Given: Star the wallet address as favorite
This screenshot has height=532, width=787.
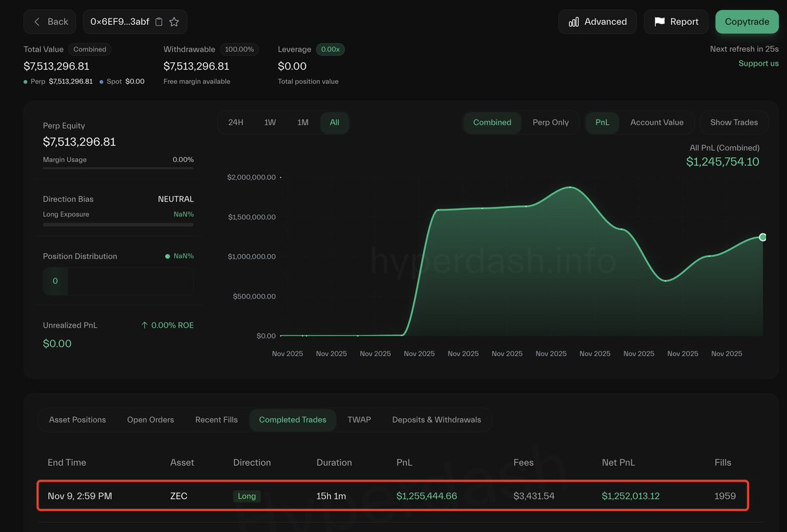Looking at the screenshot, I should [x=174, y=22].
